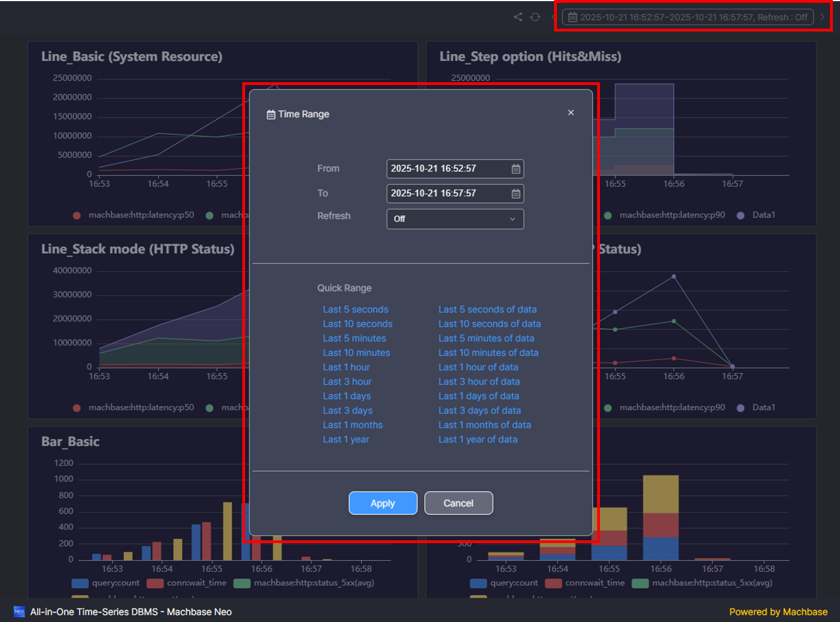
Task: Shift time range forward with right chevron
Action: pyautogui.click(x=822, y=17)
